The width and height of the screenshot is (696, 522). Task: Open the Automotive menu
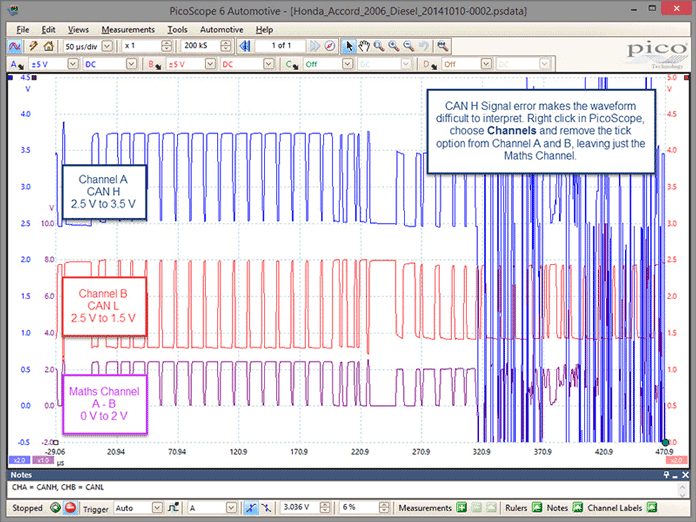point(221,30)
